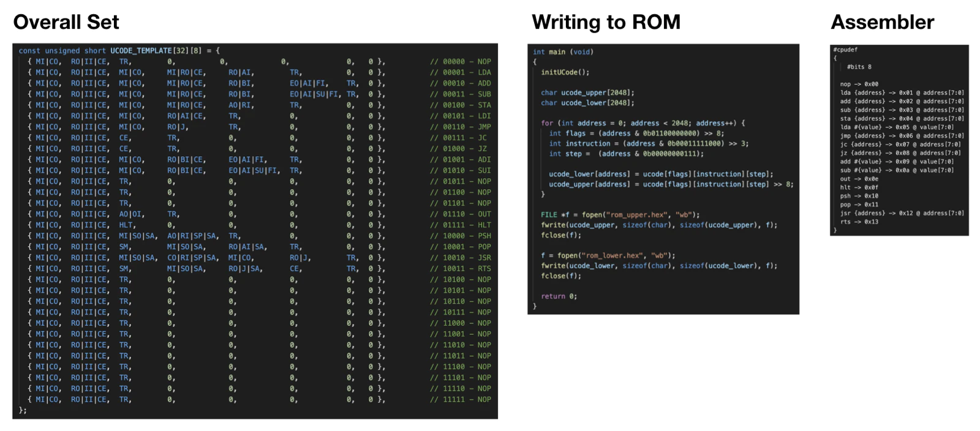Click the "jmp {address} -> 0x06" rule
980x431 pixels.
pyautogui.click(x=902, y=136)
